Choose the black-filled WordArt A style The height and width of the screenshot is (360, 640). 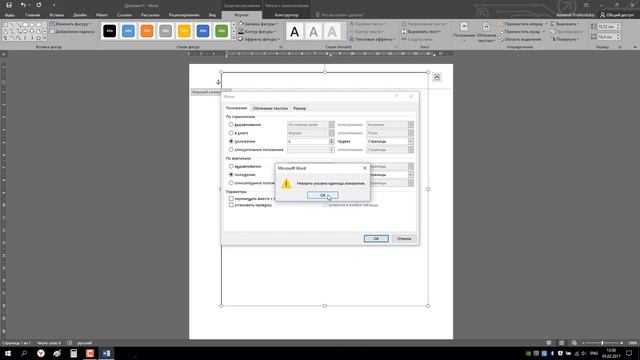click(295, 31)
